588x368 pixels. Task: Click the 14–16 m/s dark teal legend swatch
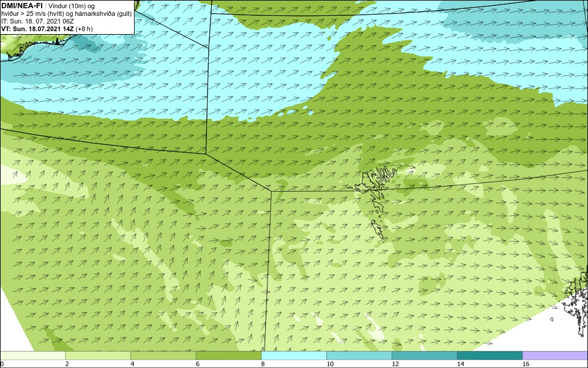(489, 356)
